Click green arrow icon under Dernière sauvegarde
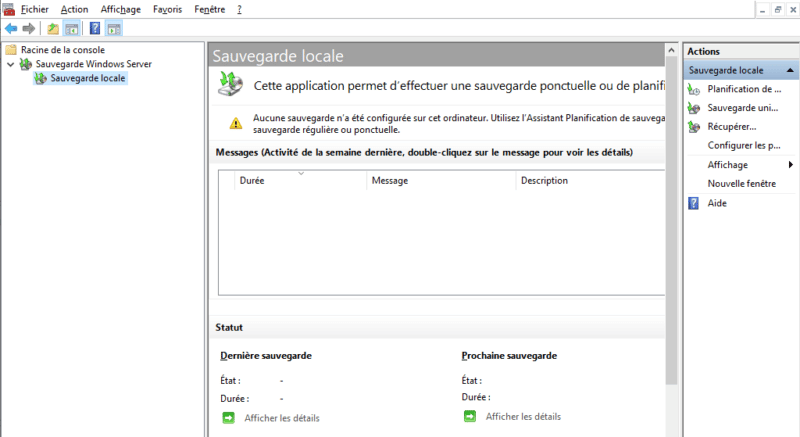The image size is (800, 437). click(x=229, y=418)
